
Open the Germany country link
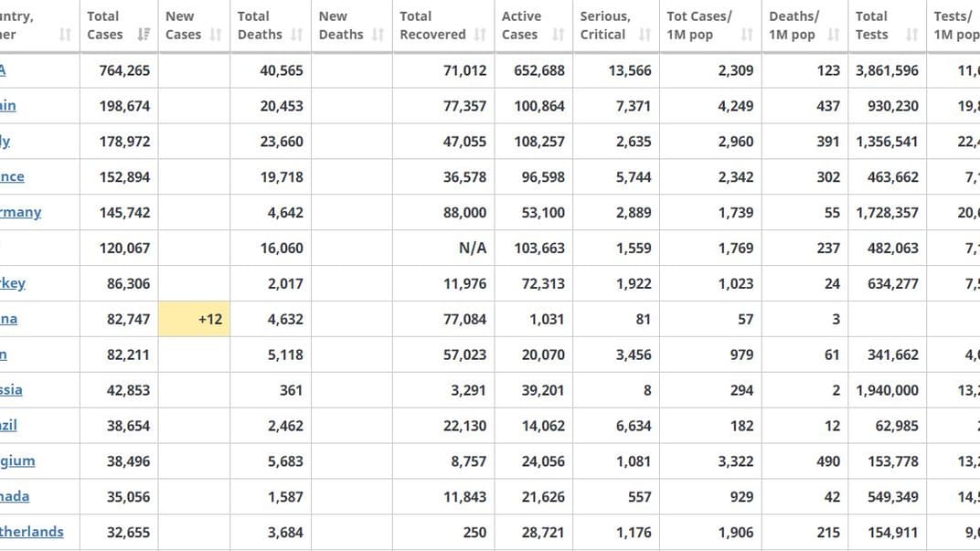(20, 212)
